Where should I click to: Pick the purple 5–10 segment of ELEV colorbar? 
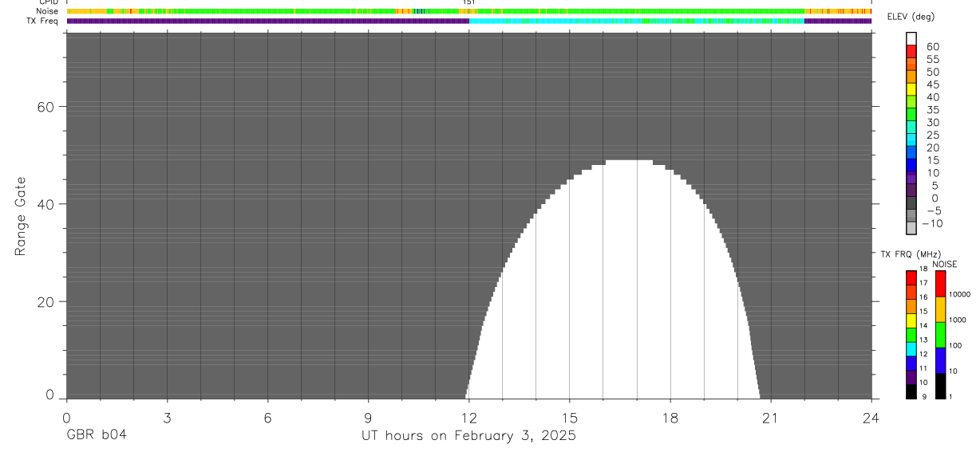click(x=911, y=178)
